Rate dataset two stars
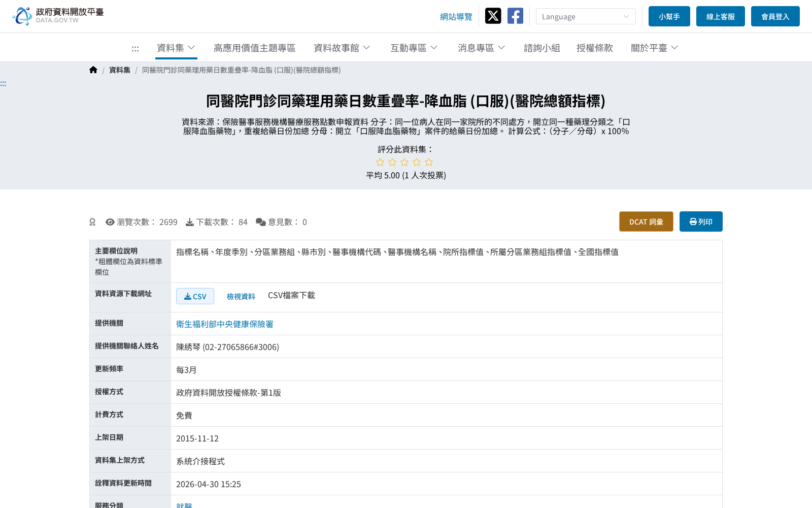812x508 pixels. pyautogui.click(x=392, y=162)
